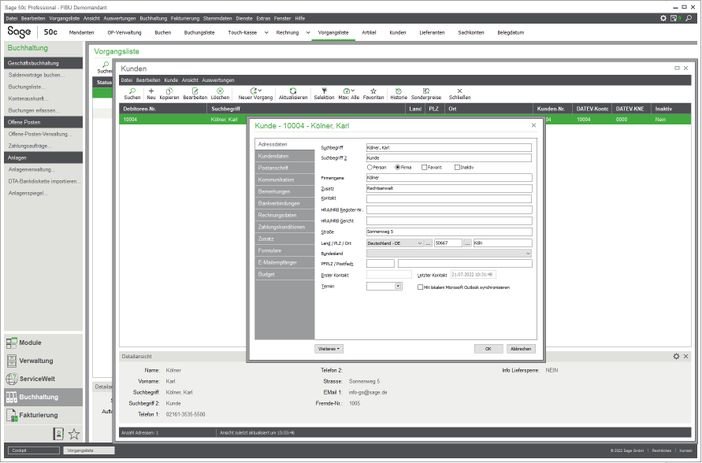Click the OK button

488,348
